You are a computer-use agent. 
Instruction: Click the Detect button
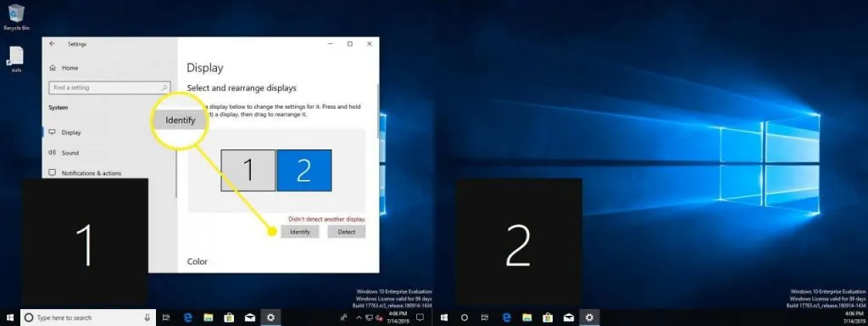347,232
